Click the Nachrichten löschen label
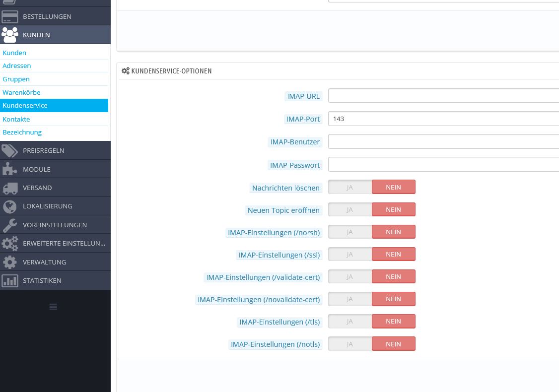The height and width of the screenshot is (392, 559). tap(286, 188)
